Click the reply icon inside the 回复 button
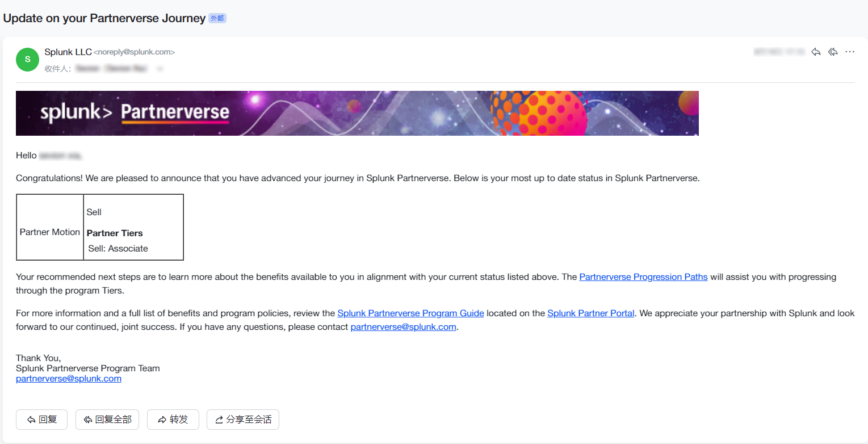868x444 pixels. tap(31, 420)
